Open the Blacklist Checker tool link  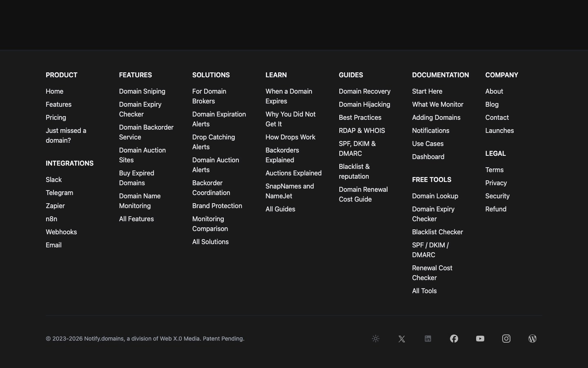click(437, 232)
